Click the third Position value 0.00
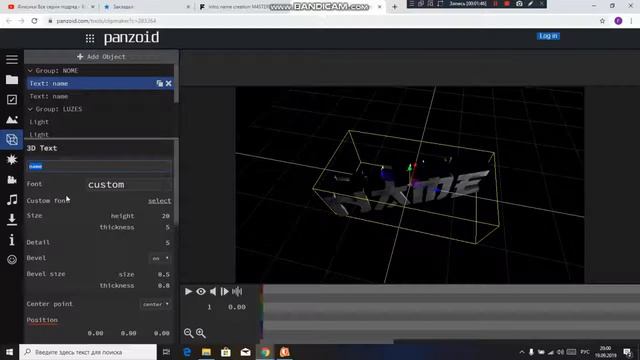640x360 pixels. point(162,333)
